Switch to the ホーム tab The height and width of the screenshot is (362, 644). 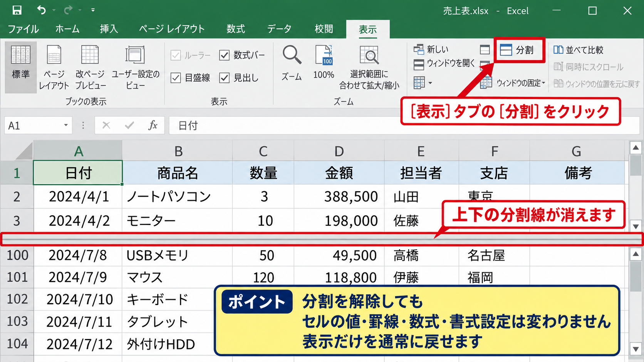click(x=67, y=29)
